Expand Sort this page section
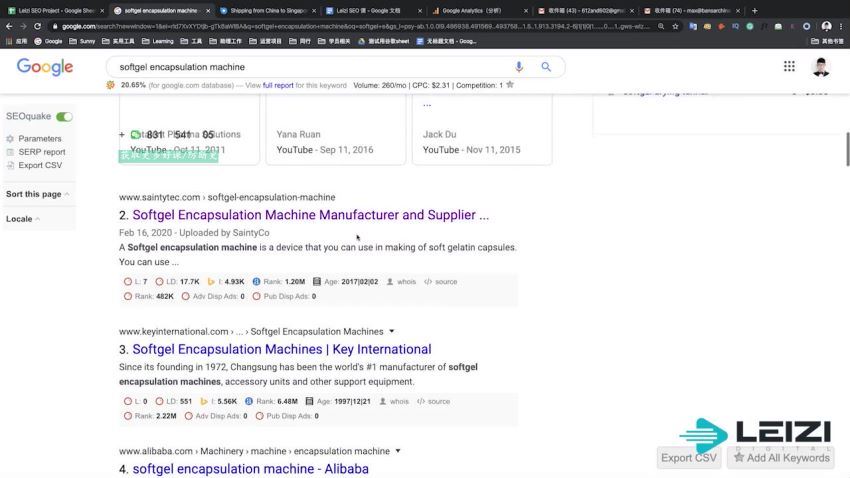The width and height of the screenshot is (850, 478). pos(37,194)
